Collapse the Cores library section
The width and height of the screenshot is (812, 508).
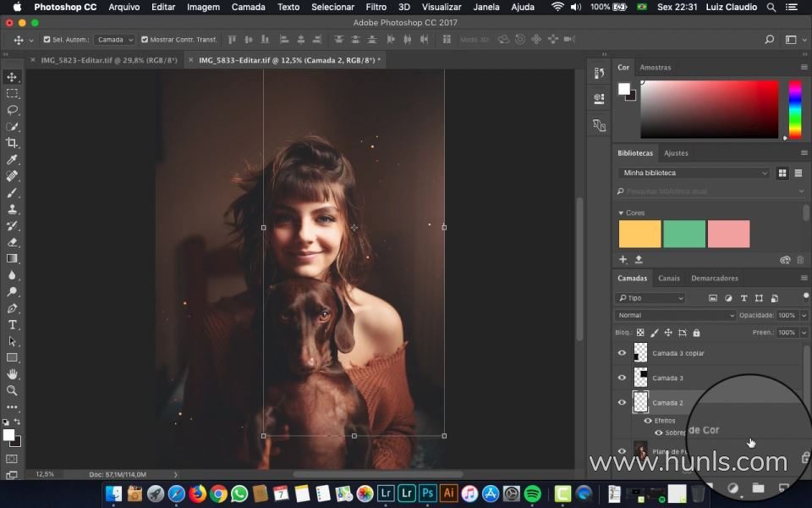click(x=621, y=213)
